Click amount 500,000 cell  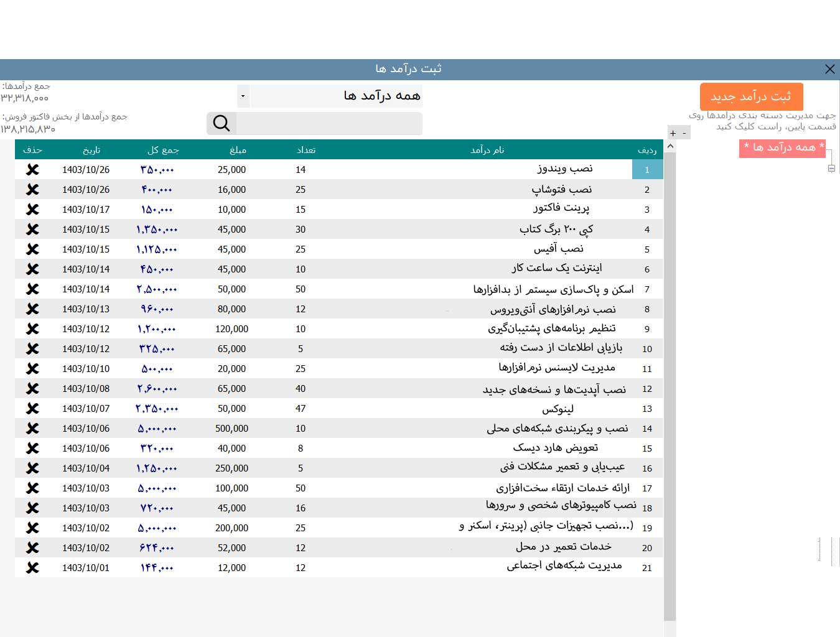click(x=231, y=429)
